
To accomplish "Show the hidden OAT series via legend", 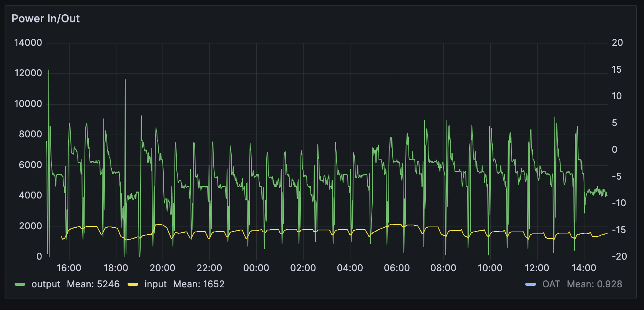I will [x=551, y=284].
